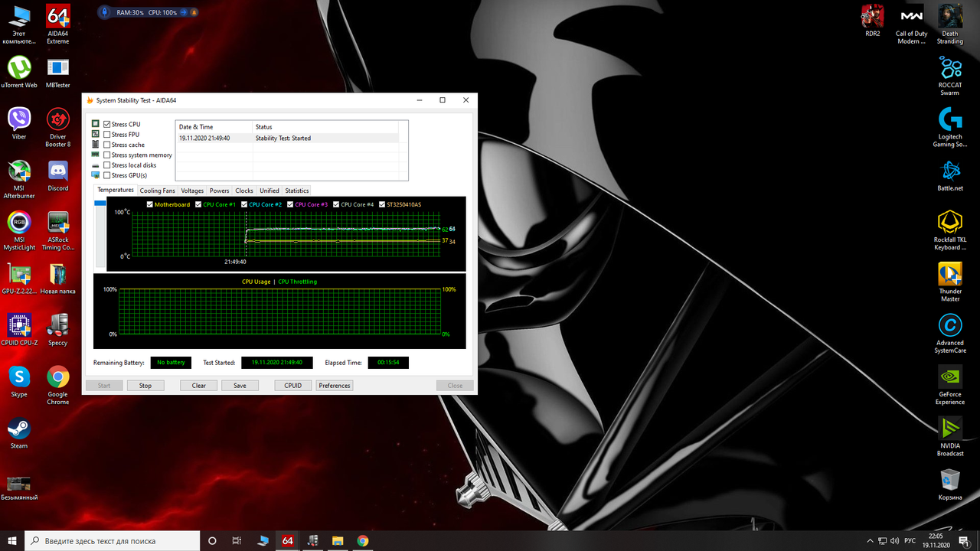Stop the stability test with Stop button
This screenshot has width=980, height=551.
coord(145,386)
